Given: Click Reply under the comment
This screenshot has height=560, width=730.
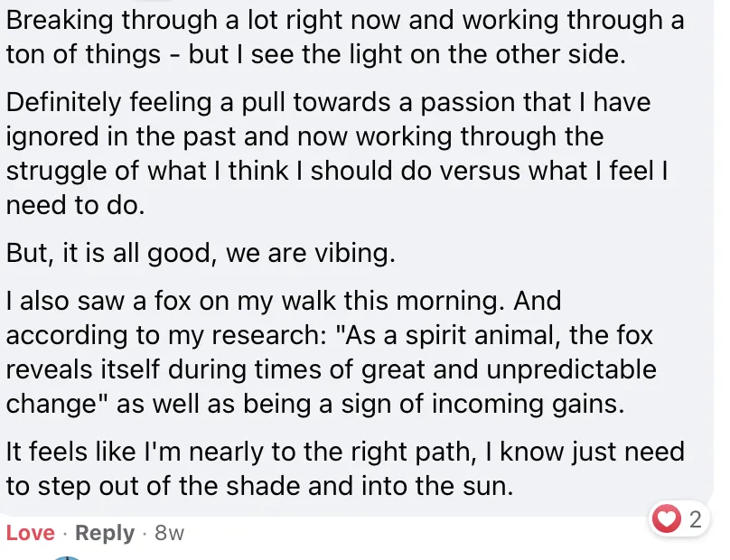Looking at the screenshot, I should click(x=105, y=534).
